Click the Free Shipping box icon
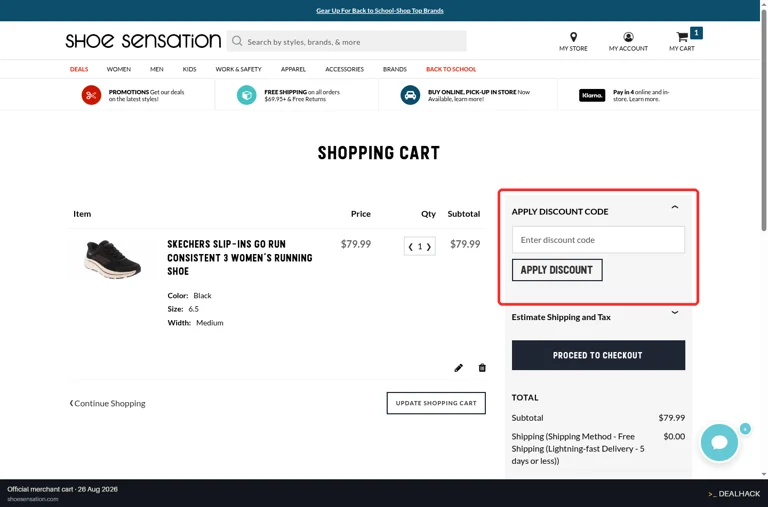 tap(246, 95)
